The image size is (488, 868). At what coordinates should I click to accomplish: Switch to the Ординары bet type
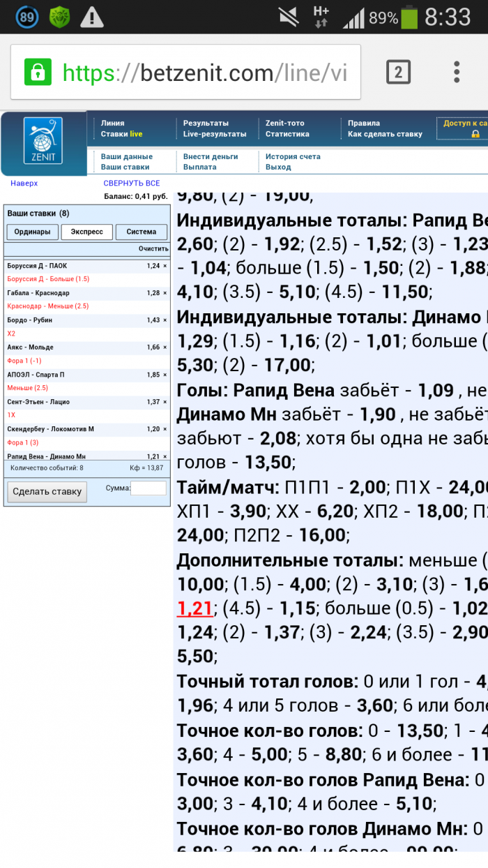click(32, 232)
